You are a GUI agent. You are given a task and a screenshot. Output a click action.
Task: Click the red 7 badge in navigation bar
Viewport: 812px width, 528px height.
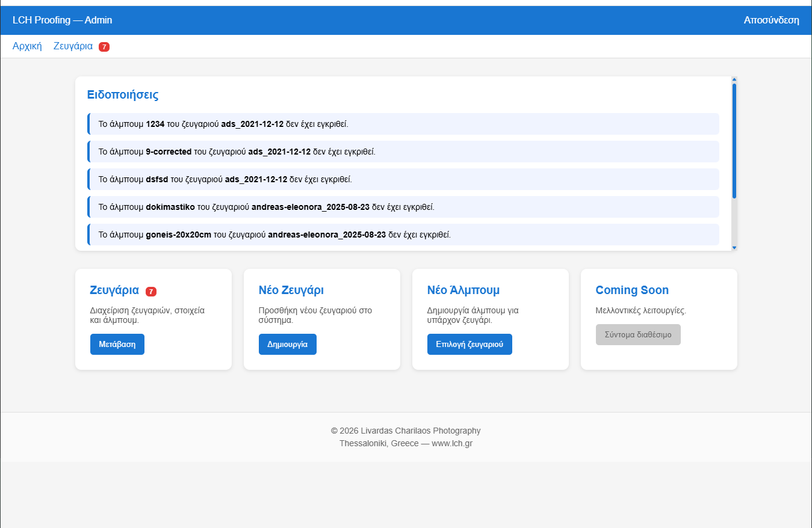pos(104,47)
